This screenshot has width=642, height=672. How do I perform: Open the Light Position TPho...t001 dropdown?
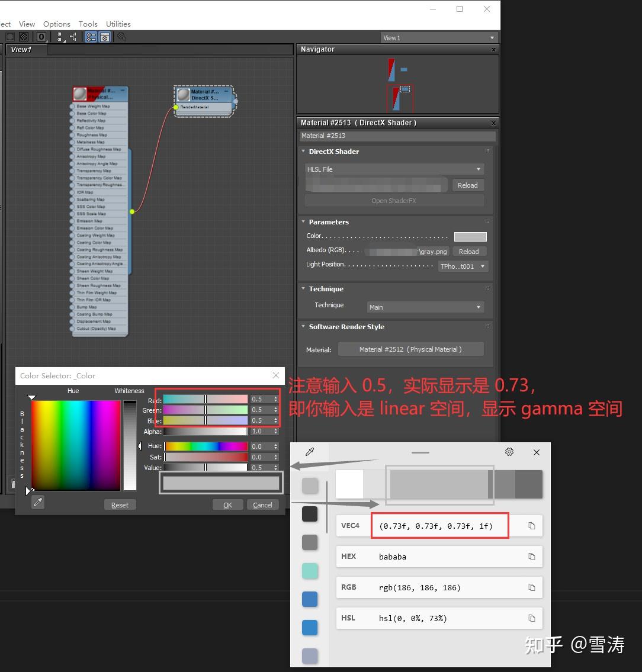pyautogui.click(x=463, y=266)
